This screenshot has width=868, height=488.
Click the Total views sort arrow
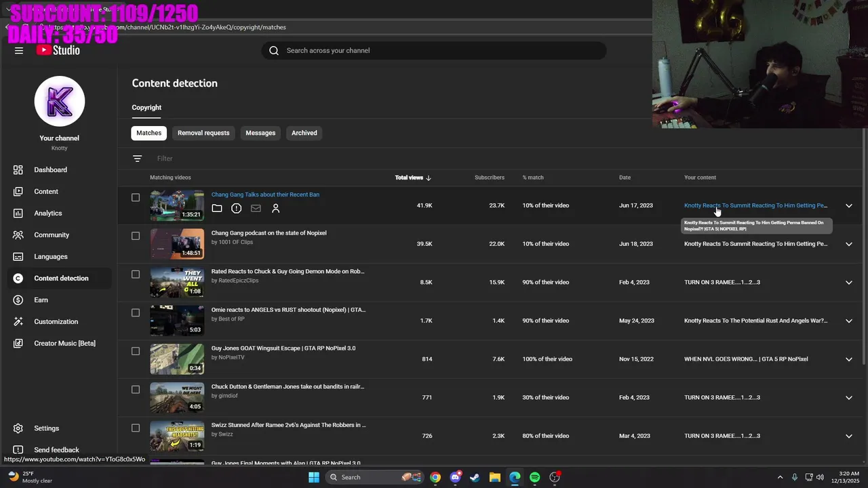[x=429, y=178]
